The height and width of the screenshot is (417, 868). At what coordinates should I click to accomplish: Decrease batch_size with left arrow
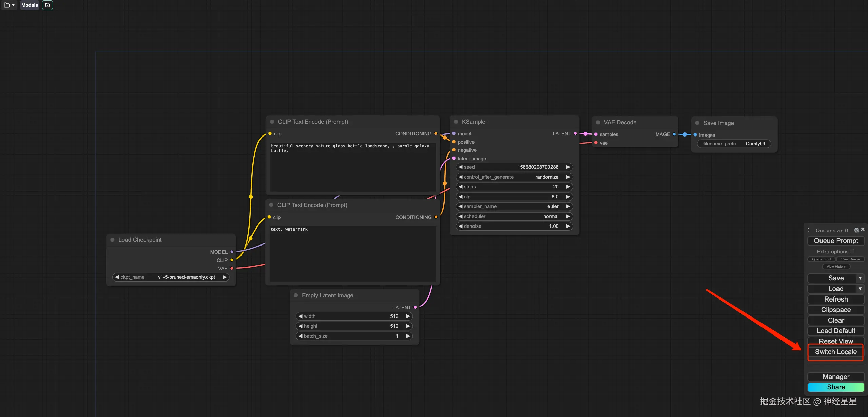300,336
